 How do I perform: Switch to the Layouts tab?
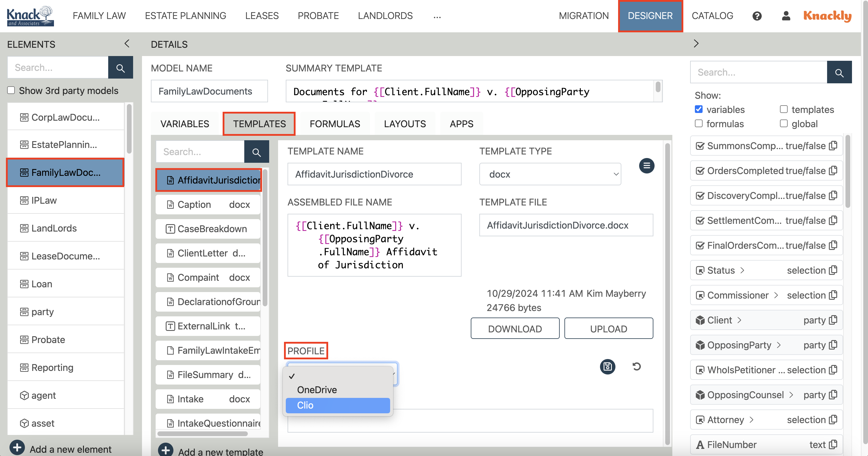(x=405, y=124)
